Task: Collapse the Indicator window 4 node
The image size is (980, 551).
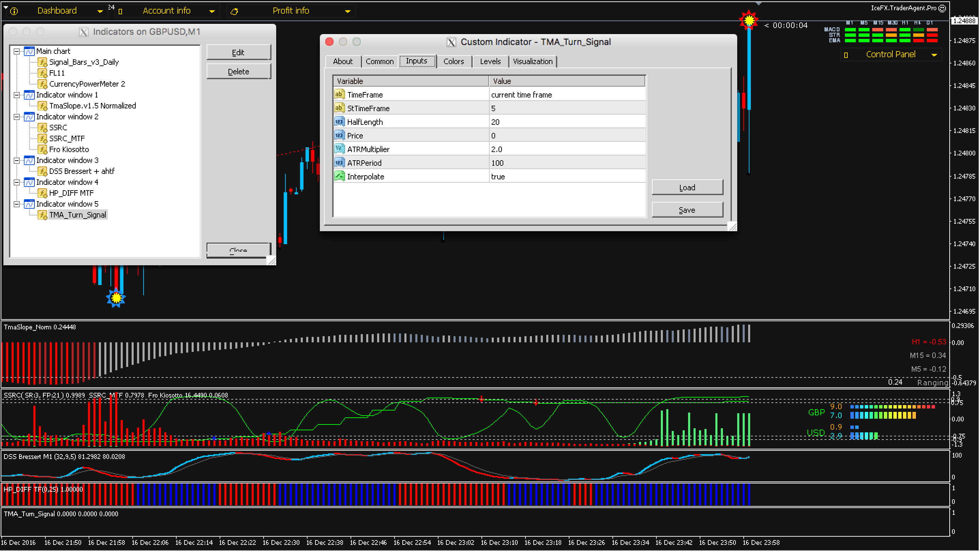Action: tap(17, 182)
